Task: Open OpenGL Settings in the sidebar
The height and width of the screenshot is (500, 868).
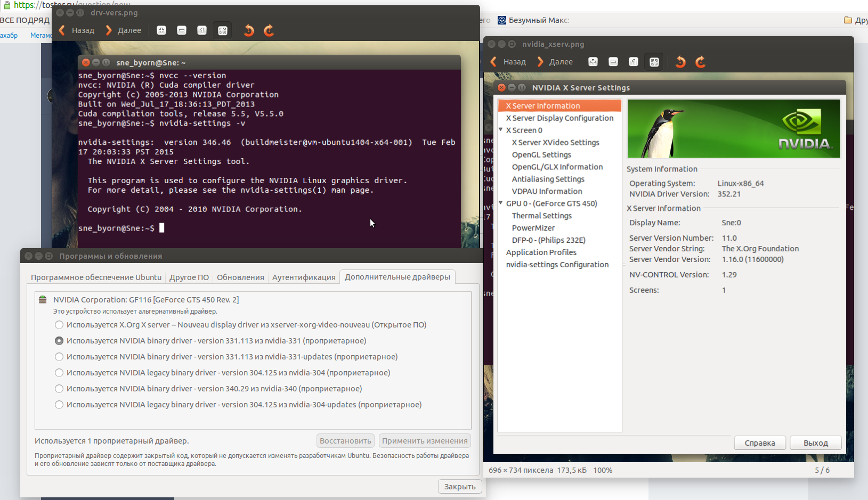Action: point(541,155)
